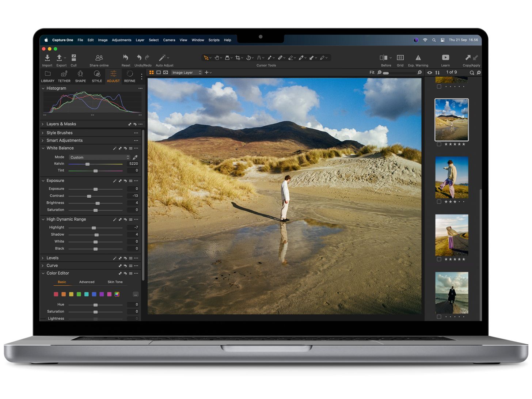Select the green color swatch in Color Editor
The image size is (532, 399).
[x=79, y=294]
